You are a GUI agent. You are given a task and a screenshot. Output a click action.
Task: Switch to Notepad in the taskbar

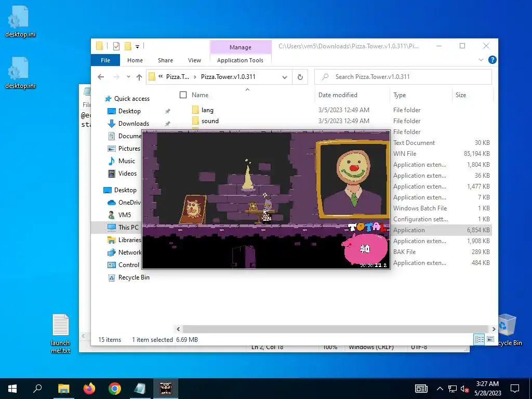click(x=140, y=389)
